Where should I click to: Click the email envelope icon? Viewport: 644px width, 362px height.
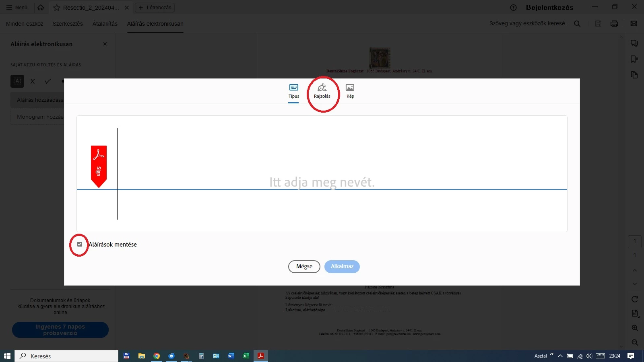pos(634,24)
